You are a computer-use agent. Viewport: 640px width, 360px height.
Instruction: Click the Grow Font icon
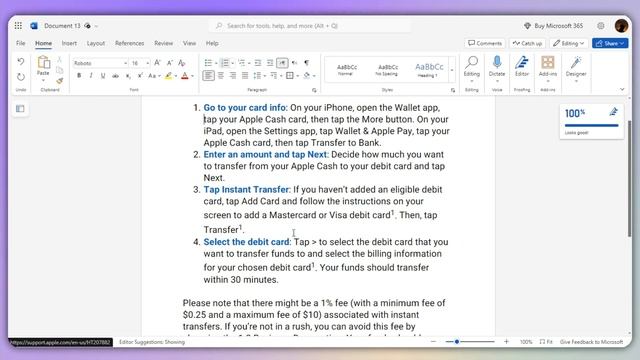(x=158, y=63)
